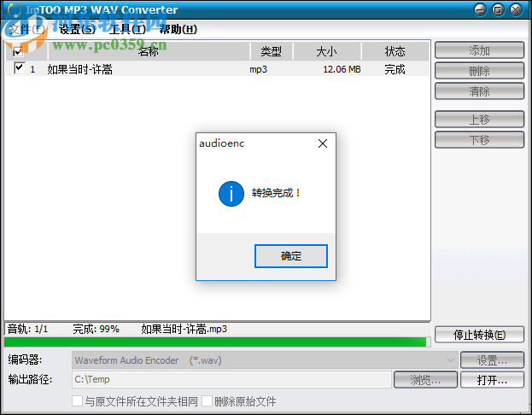532x415 pixels.
Task: Open the 设置(S) menu
Action: click(x=77, y=30)
